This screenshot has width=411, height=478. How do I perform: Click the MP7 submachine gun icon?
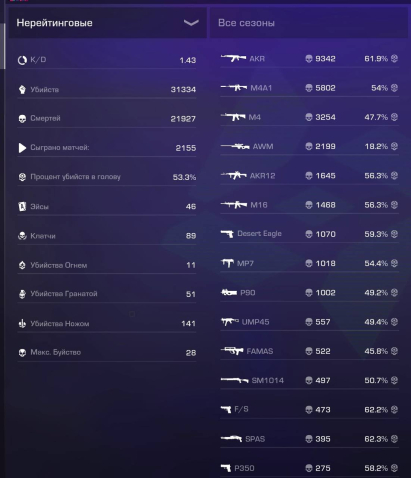click(227, 263)
